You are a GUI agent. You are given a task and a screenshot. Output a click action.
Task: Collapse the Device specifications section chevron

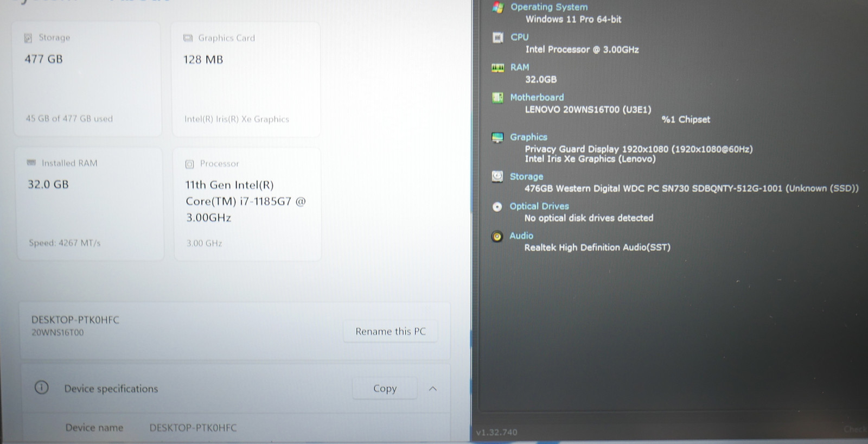click(x=433, y=389)
